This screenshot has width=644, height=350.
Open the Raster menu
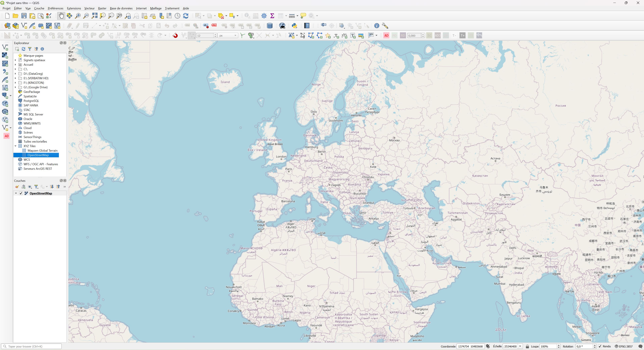pyautogui.click(x=102, y=8)
